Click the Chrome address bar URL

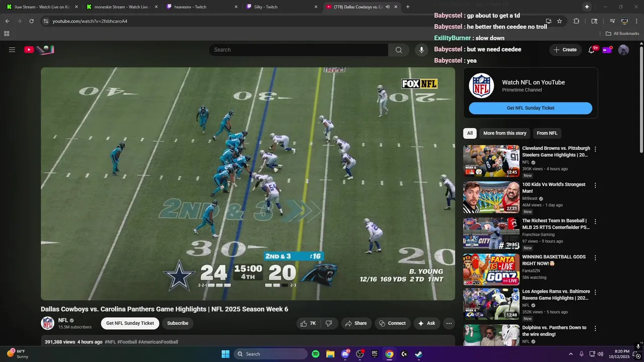tap(90, 21)
